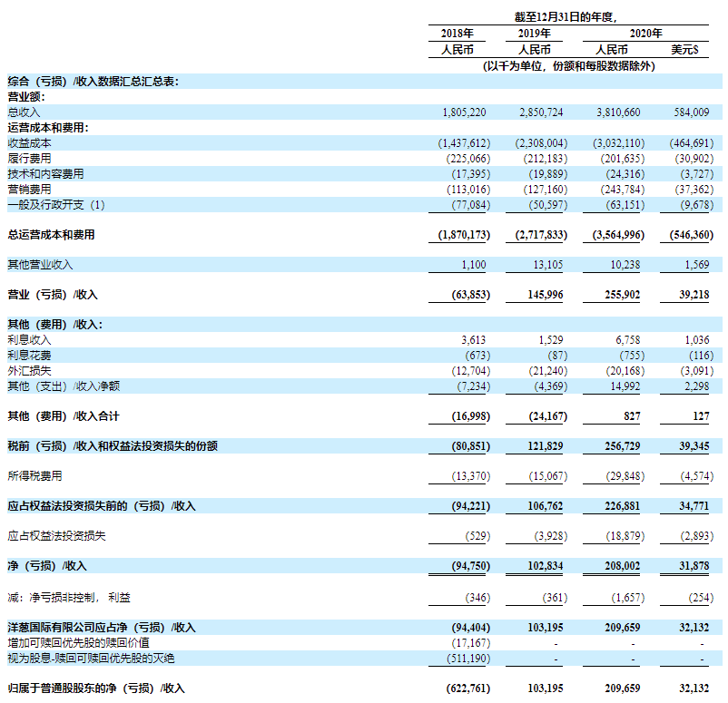The height and width of the screenshot is (703, 728).
Task: Click the net income value 208,002
Action: pyautogui.click(x=622, y=566)
